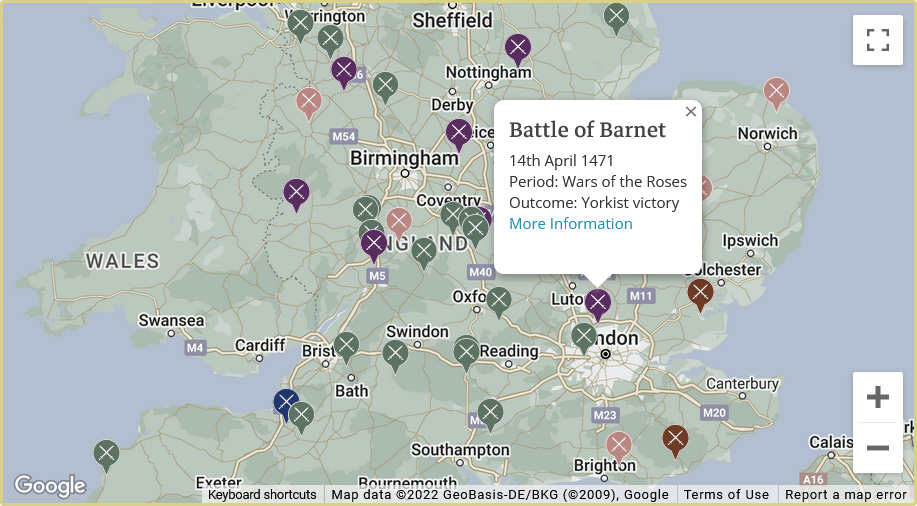Click the green battle marker near Oxford
Viewport: 917px width, 506px height.
pyautogui.click(x=499, y=300)
